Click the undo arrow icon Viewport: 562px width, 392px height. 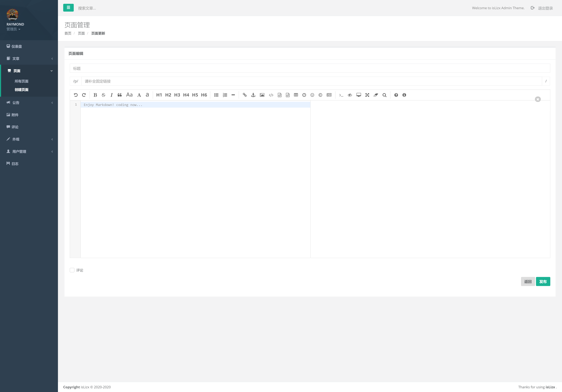coord(76,95)
